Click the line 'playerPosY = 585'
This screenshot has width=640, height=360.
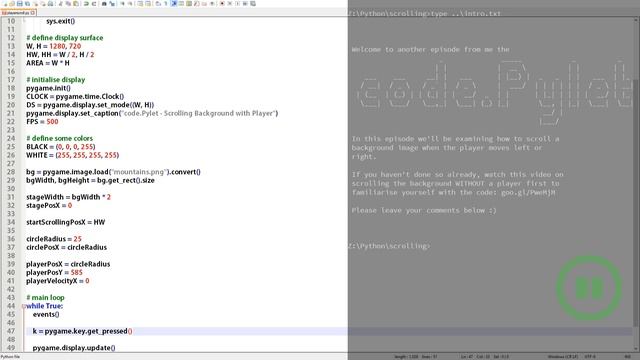coord(54,272)
